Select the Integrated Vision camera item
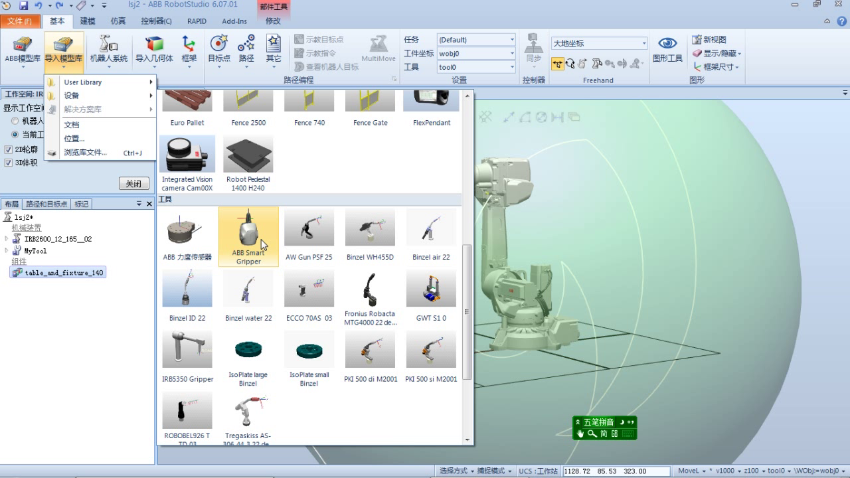Viewport: 850px width, 478px height. point(187,164)
